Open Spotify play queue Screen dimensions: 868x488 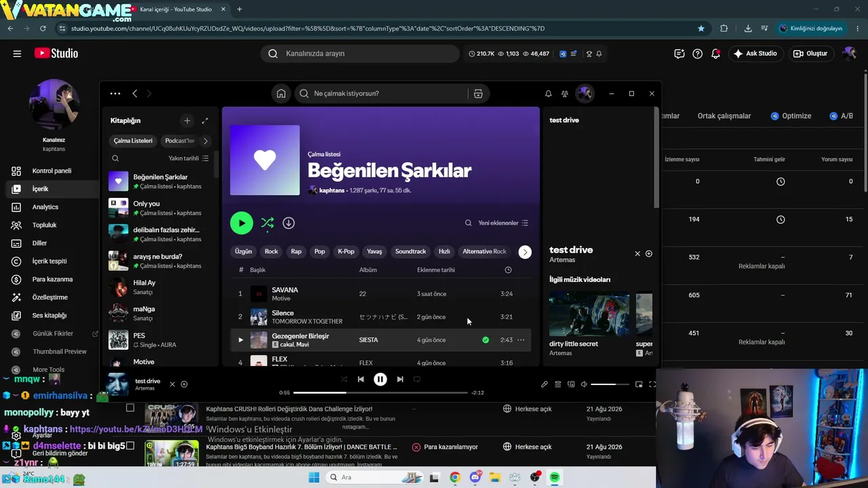tap(557, 384)
